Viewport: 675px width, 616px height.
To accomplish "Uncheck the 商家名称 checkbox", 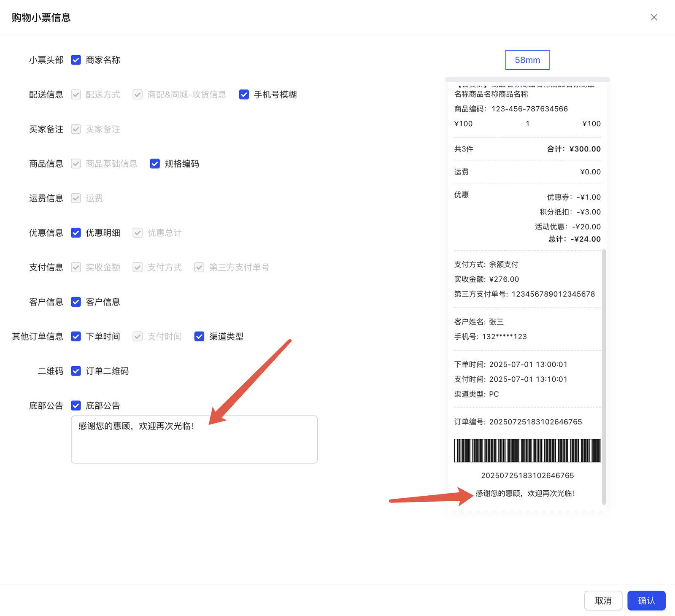I will click(76, 60).
